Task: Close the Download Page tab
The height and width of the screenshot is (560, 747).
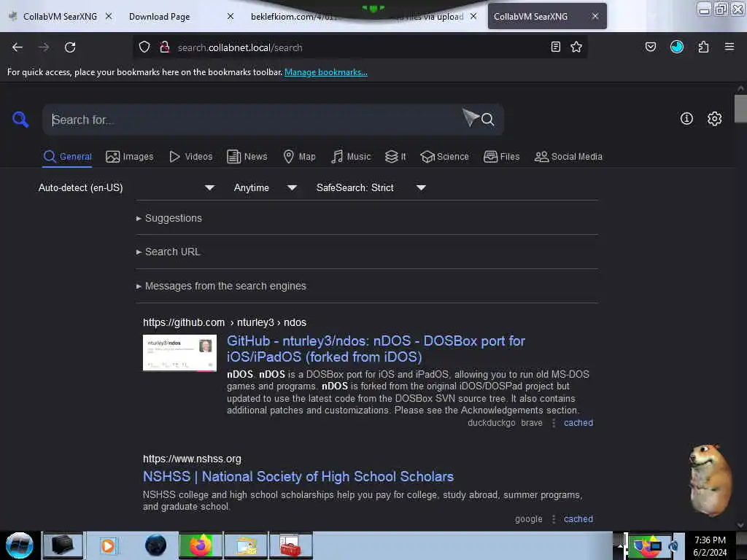Action: click(230, 16)
